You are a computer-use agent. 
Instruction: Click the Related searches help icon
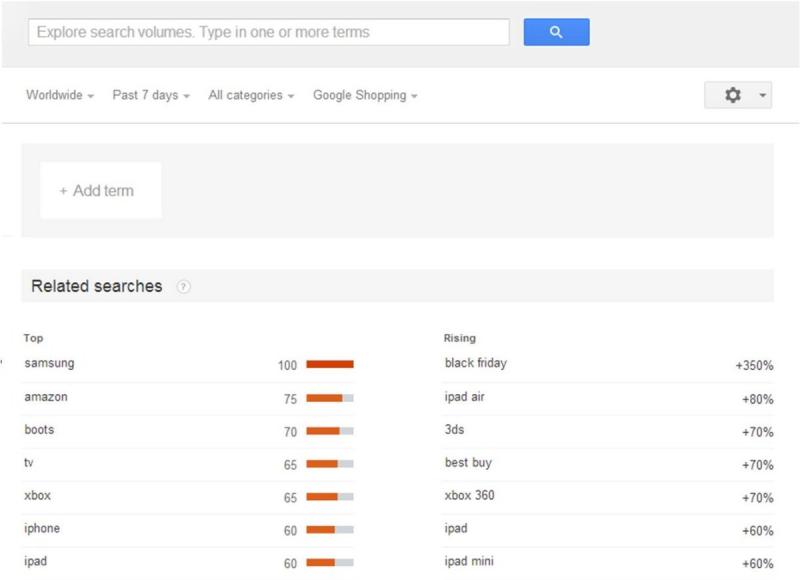(x=183, y=287)
